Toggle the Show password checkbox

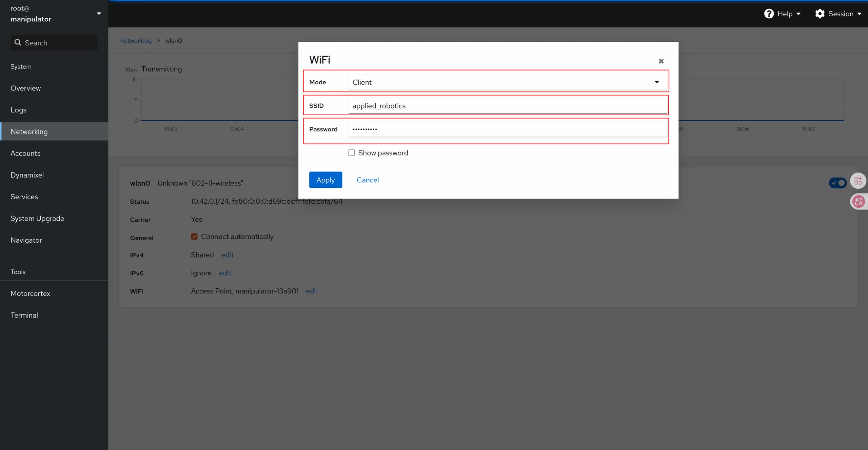[x=351, y=153]
